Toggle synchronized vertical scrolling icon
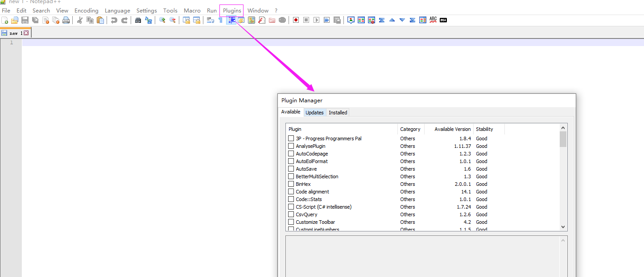 186,20
